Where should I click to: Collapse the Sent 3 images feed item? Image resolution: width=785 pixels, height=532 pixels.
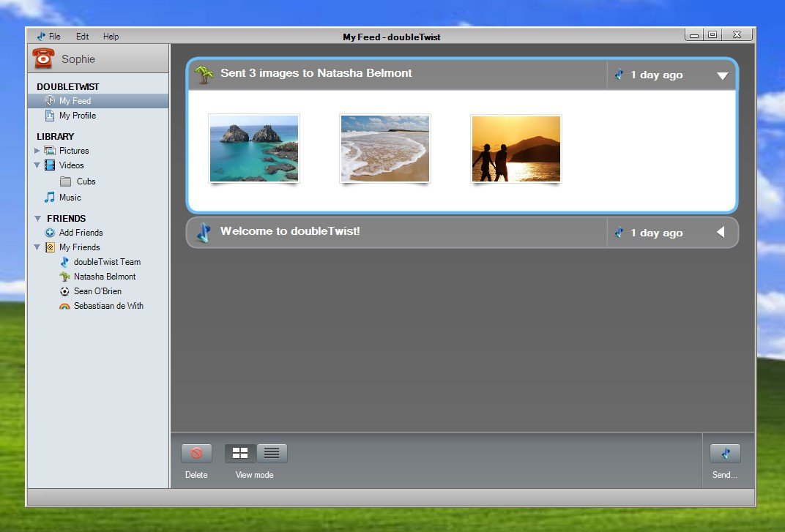[x=722, y=76]
